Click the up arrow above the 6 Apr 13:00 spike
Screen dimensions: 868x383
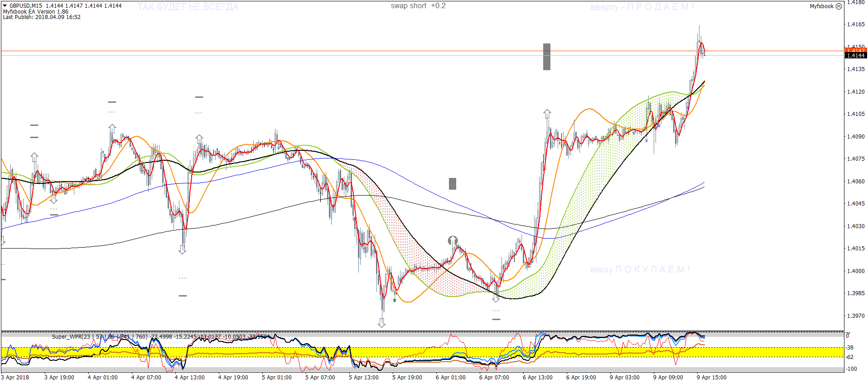[547, 114]
